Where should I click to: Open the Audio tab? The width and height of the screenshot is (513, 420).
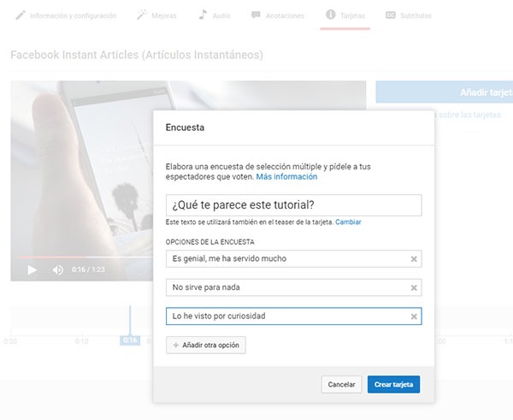pos(215,15)
